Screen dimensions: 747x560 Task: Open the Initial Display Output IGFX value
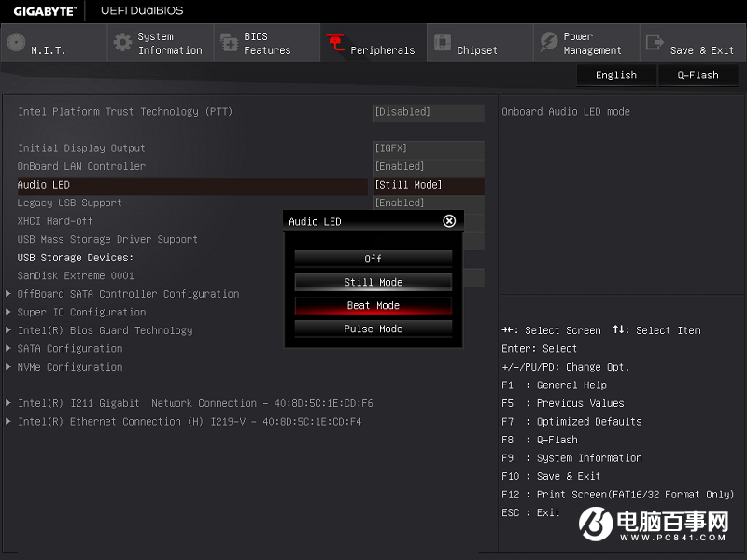(x=428, y=148)
